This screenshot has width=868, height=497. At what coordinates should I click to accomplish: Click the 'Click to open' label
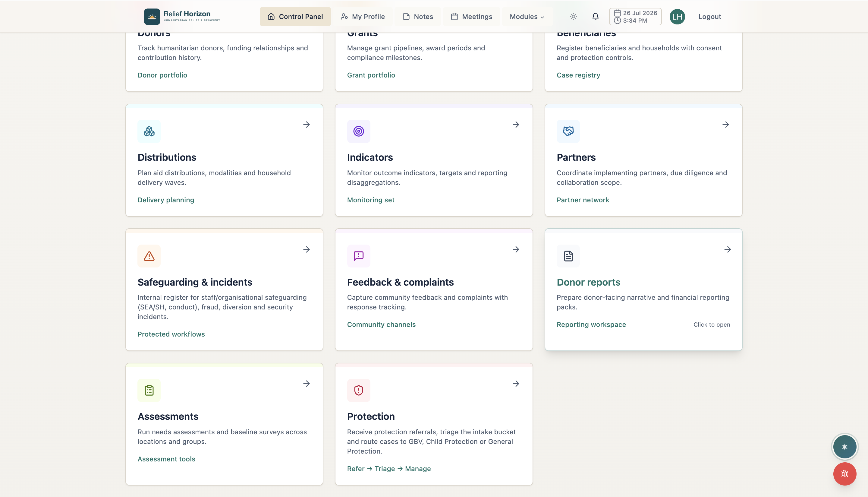coord(712,324)
